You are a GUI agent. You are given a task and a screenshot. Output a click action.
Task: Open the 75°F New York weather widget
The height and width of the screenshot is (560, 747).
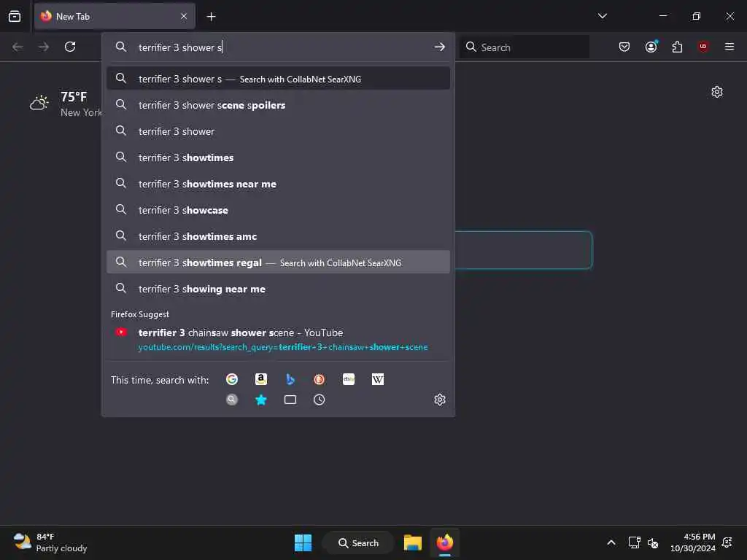[x=65, y=104]
